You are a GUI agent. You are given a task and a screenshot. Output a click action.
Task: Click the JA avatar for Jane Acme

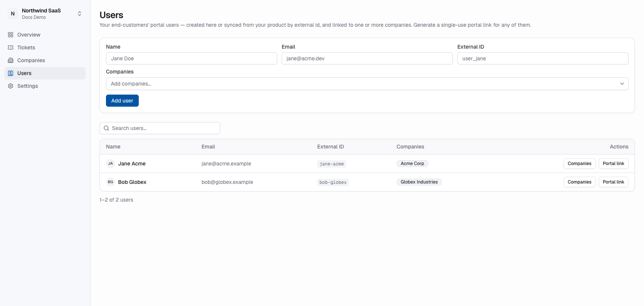click(110, 164)
